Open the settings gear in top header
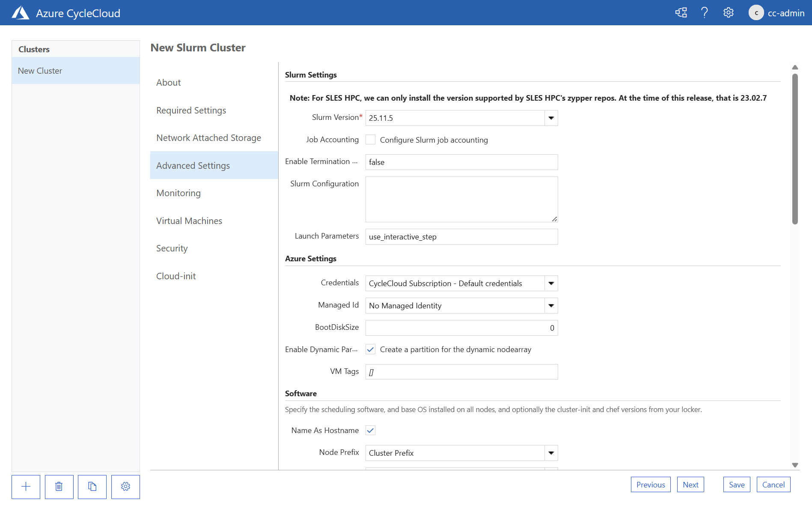 728,13
